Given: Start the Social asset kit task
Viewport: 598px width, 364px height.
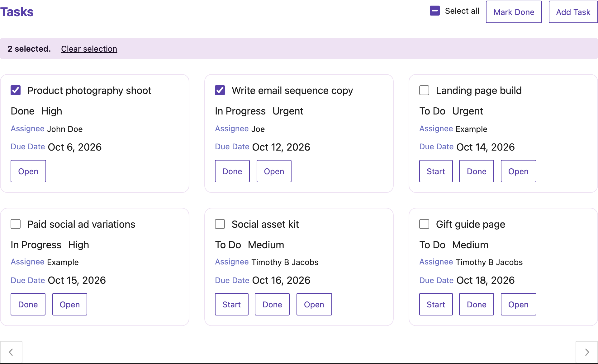Looking at the screenshot, I should pyautogui.click(x=232, y=304).
